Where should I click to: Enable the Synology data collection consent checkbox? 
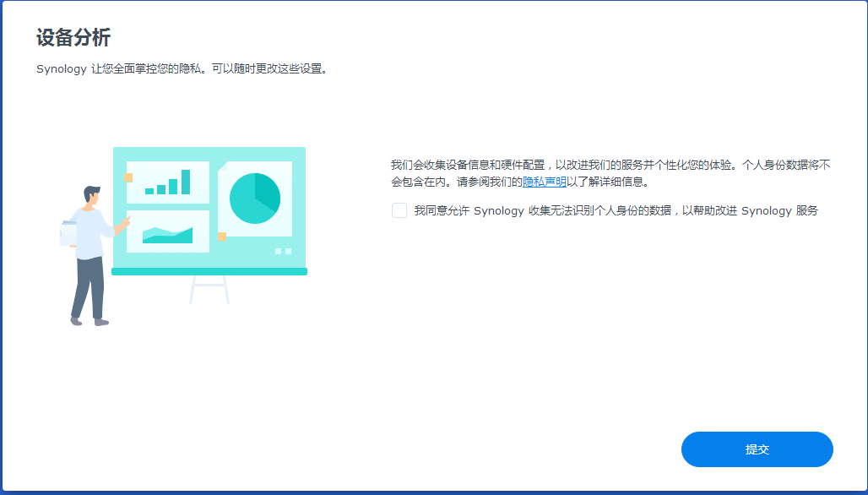(399, 210)
